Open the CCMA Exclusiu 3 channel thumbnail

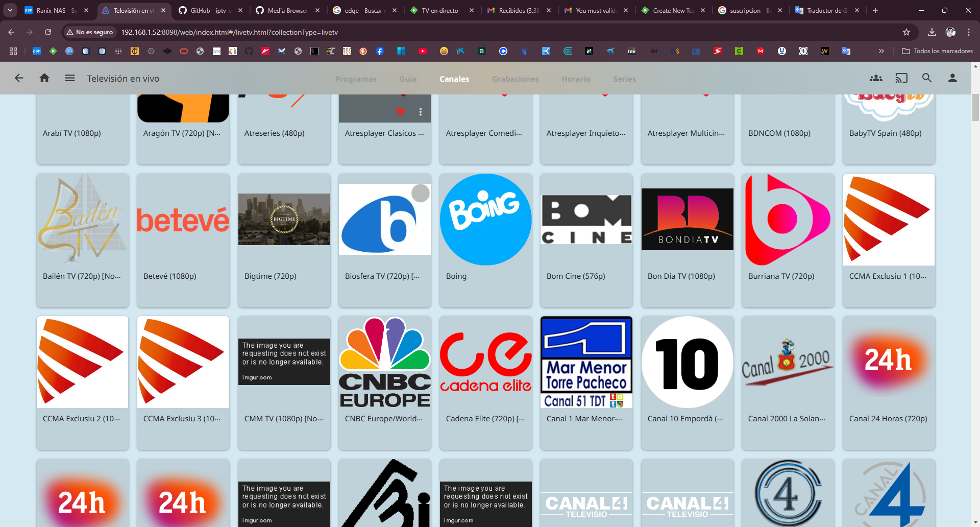pyautogui.click(x=183, y=362)
